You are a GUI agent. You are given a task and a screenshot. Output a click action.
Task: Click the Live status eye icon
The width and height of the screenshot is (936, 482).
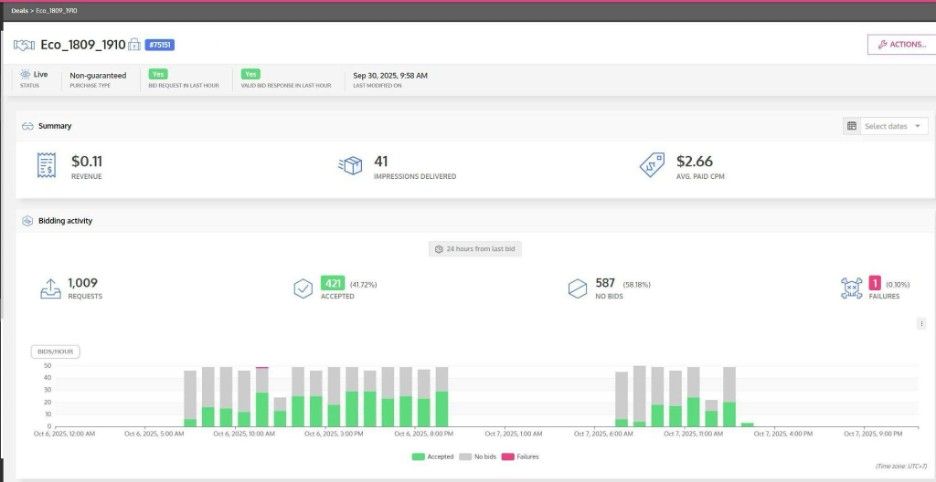[25, 75]
